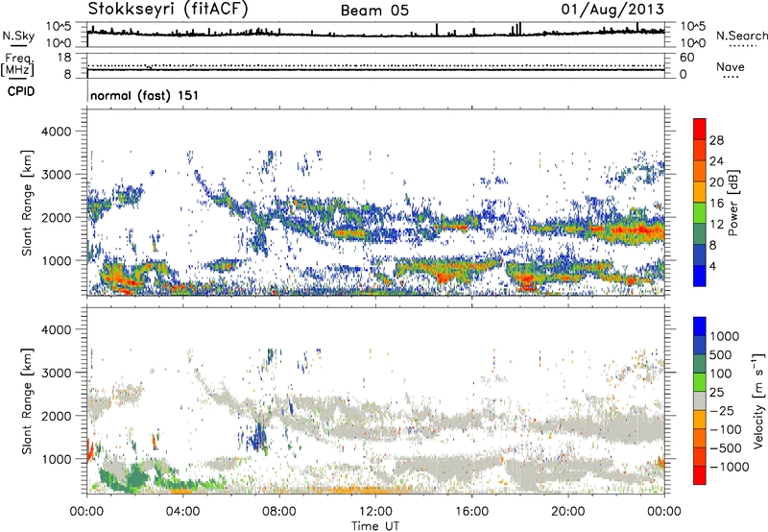Click the 'N.Search' legend label
Screen dimensions: 768x532
pyautogui.click(x=742, y=36)
